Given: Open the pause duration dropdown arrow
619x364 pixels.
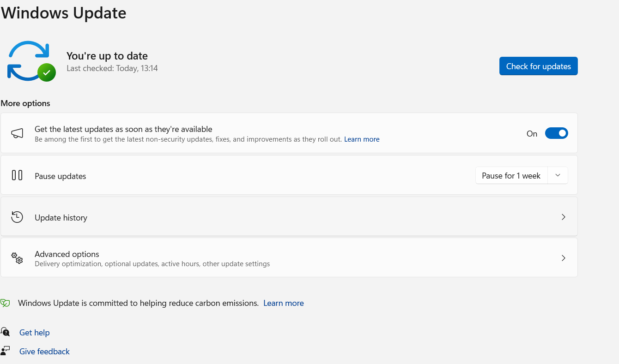Looking at the screenshot, I should pos(558,175).
